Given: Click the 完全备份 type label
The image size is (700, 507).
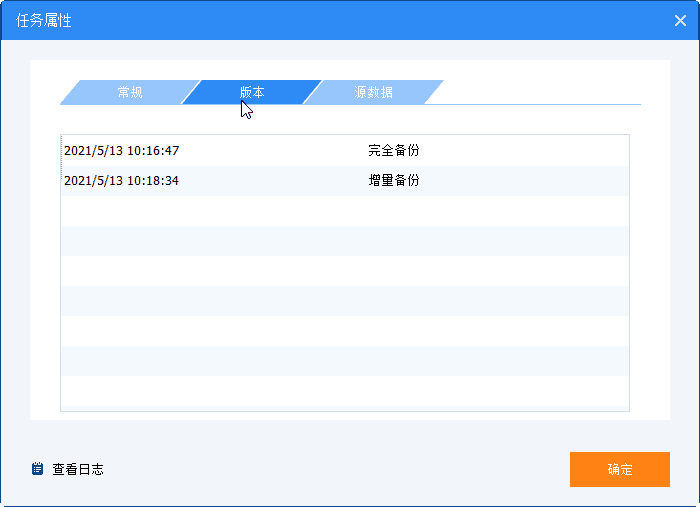Looking at the screenshot, I should [x=393, y=150].
